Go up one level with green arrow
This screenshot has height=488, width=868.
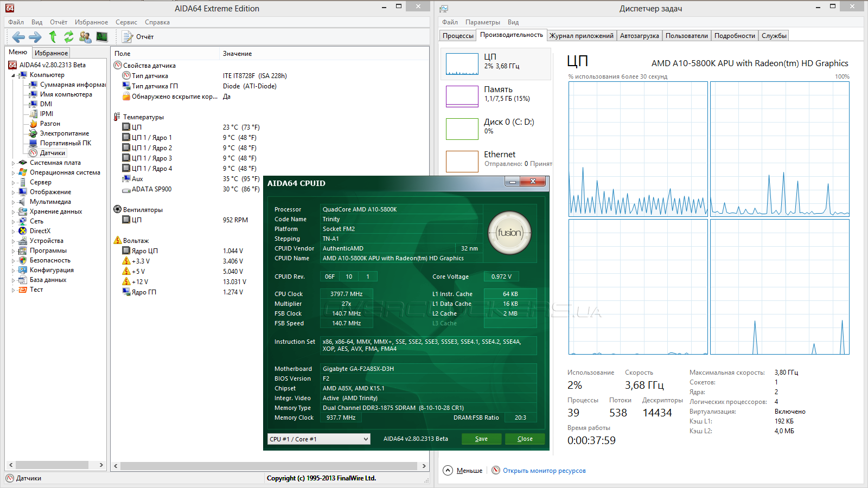pyautogui.click(x=53, y=37)
